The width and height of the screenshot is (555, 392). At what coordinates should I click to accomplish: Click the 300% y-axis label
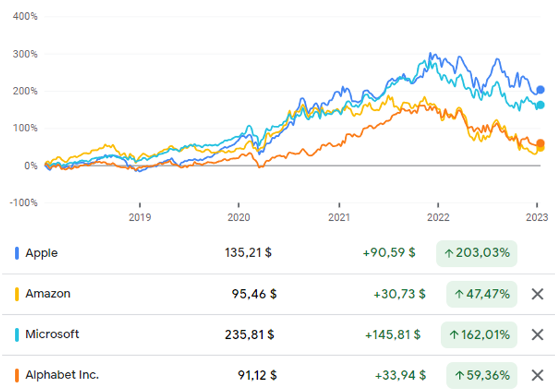[25, 54]
